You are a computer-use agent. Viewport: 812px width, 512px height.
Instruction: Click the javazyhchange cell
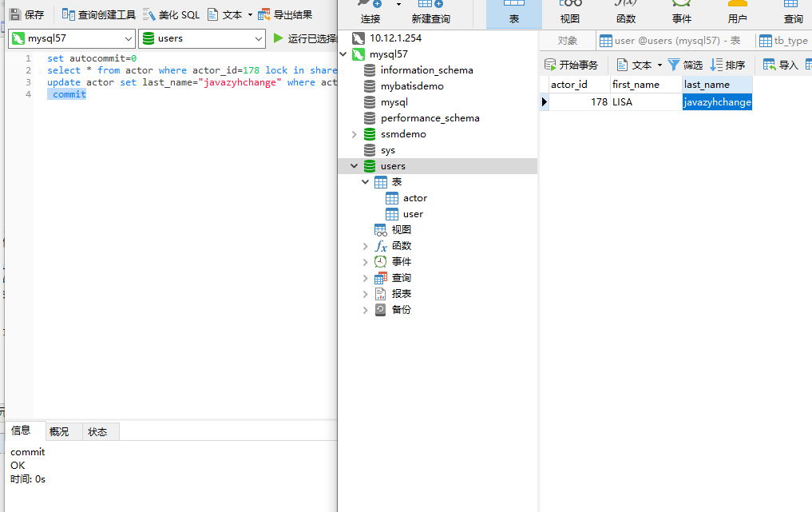coord(717,102)
